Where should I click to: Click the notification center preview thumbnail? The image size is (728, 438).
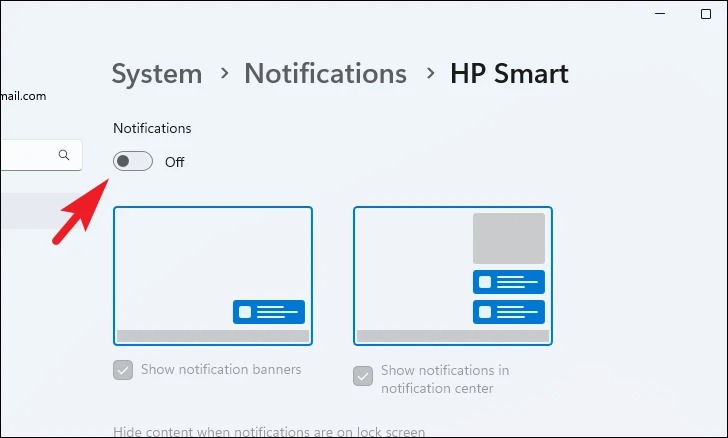[x=453, y=276]
